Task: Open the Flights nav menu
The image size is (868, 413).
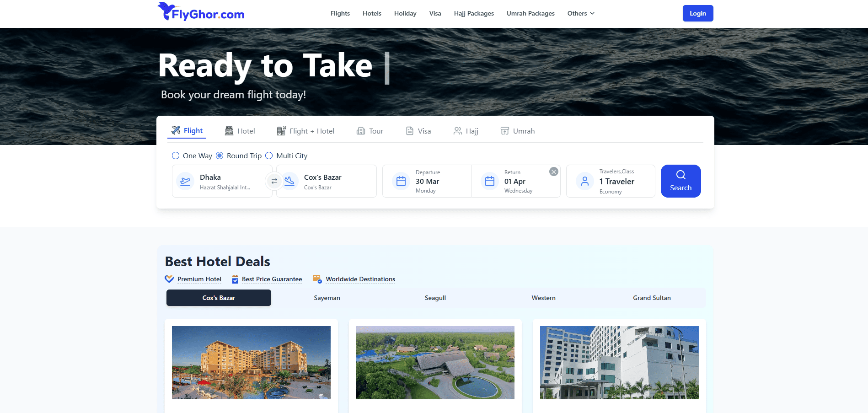Action: (x=340, y=13)
